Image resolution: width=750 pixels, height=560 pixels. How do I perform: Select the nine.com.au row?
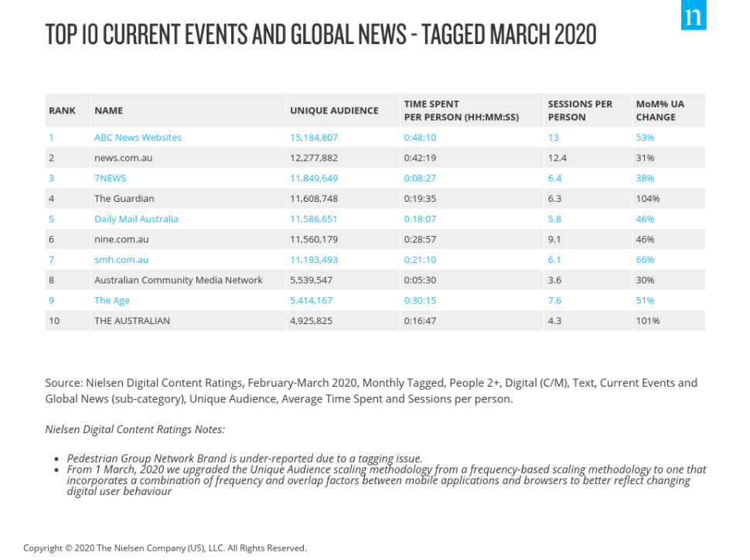[x=123, y=239]
